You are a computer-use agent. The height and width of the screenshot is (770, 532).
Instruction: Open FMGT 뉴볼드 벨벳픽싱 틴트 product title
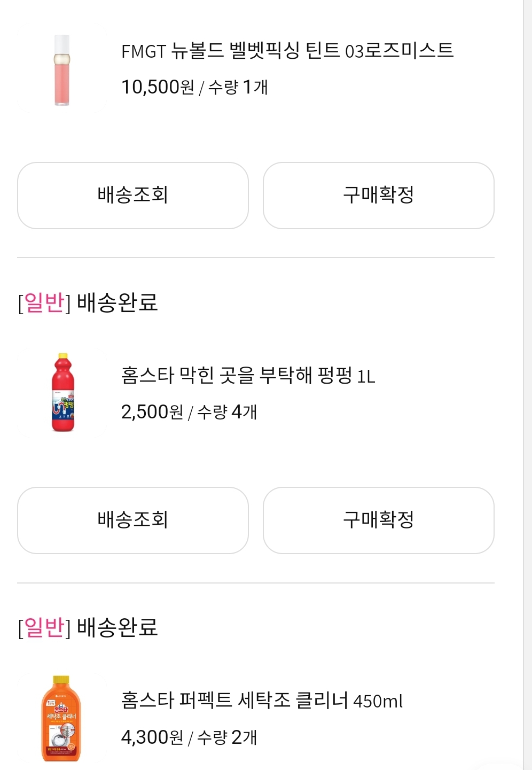coord(287,51)
